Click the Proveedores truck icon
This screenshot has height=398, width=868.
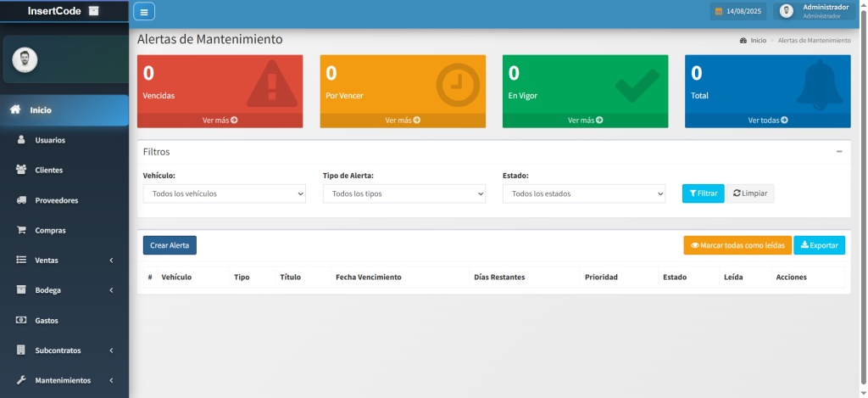[21, 200]
